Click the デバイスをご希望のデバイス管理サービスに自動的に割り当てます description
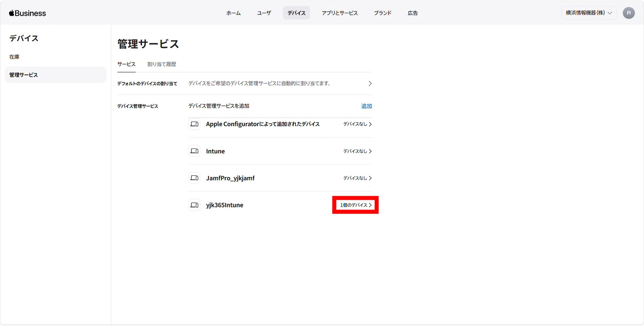Viewport: 644px width, 326px height. 260,83
